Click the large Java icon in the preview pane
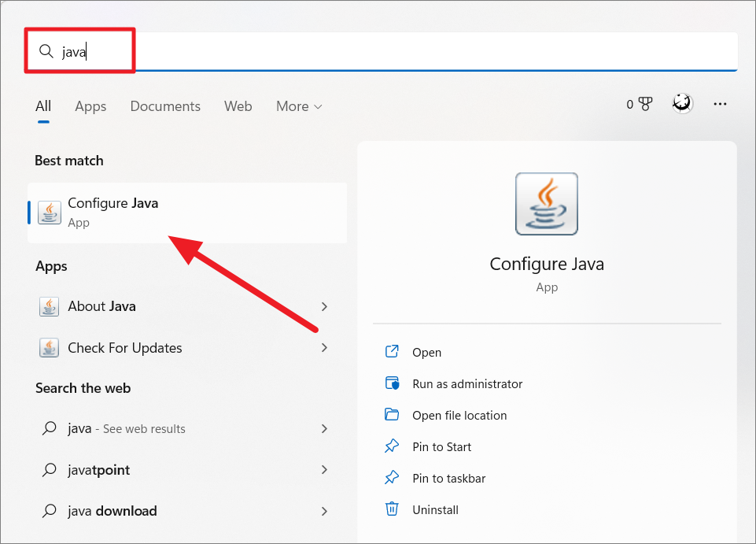Image resolution: width=756 pixels, height=544 pixels. [546, 204]
